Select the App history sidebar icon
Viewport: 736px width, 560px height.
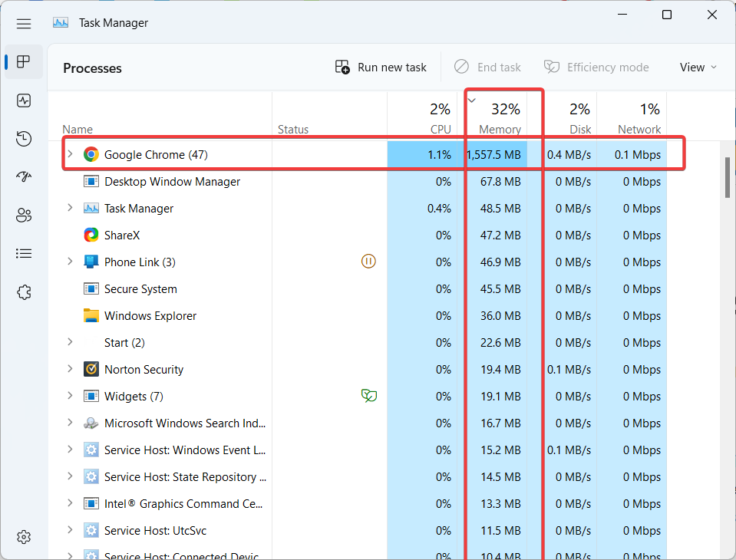23,138
